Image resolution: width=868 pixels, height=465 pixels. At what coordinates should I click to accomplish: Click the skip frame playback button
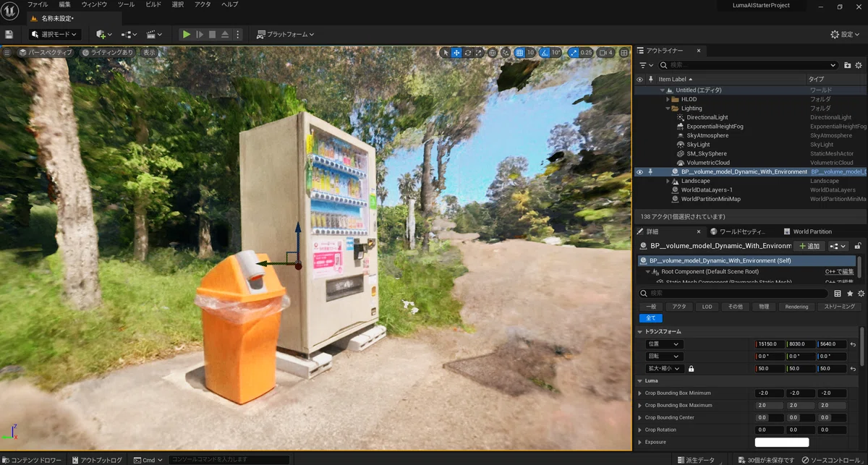pyautogui.click(x=200, y=34)
